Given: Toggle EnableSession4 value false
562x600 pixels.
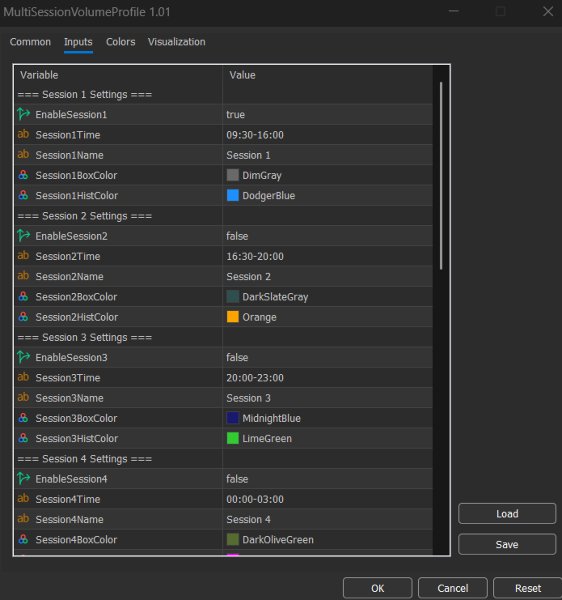Looking at the screenshot, I should 327,479.
